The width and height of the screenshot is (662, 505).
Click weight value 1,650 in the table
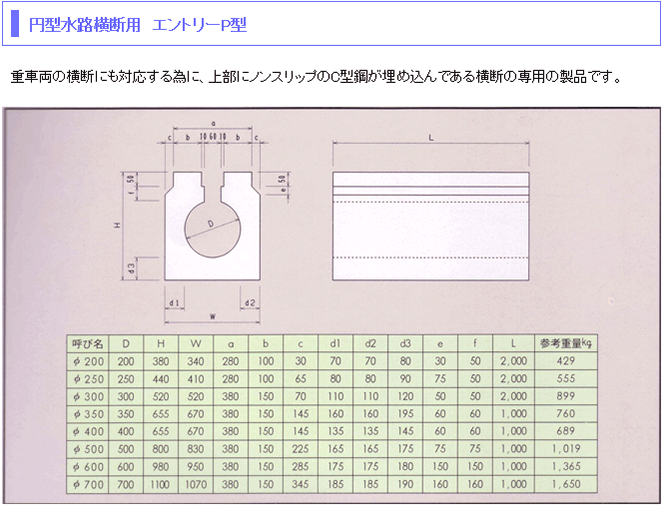click(566, 483)
